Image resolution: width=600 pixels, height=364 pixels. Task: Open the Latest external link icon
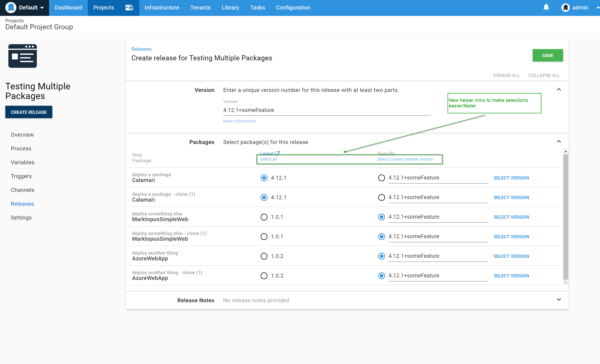[278, 153]
